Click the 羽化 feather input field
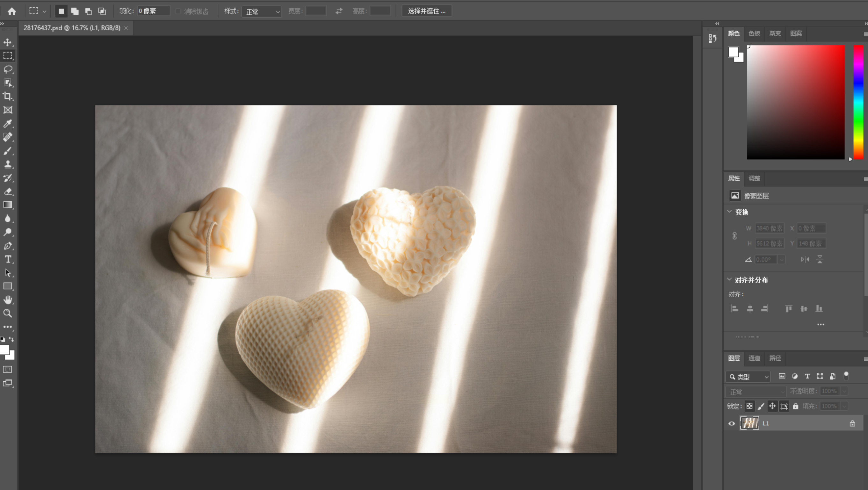Image resolution: width=868 pixels, height=490 pixels. tap(153, 11)
